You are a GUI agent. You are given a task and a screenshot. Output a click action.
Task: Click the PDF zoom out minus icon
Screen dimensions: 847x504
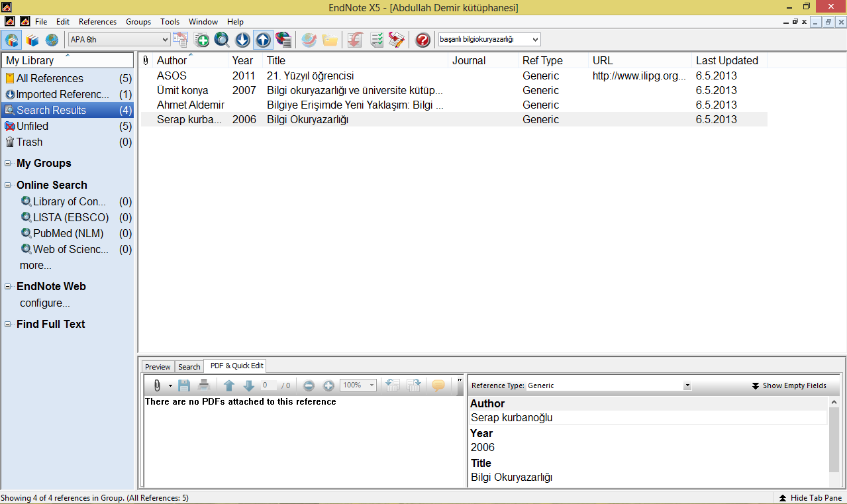tap(309, 385)
